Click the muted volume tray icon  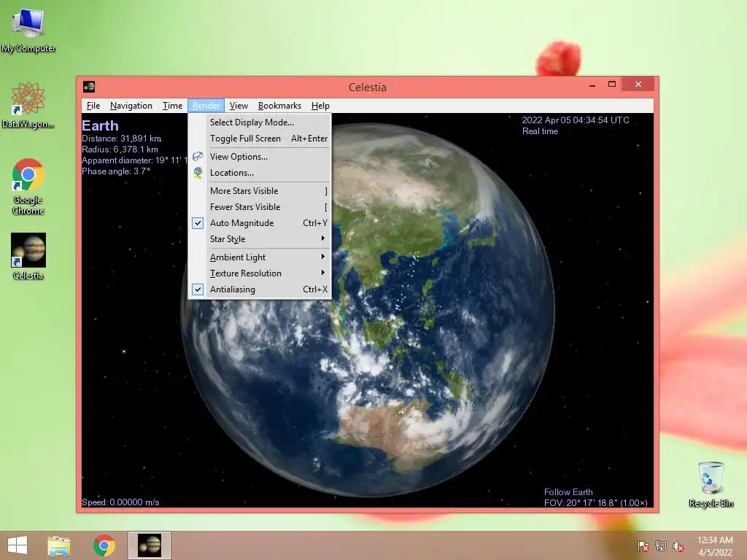(678, 546)
